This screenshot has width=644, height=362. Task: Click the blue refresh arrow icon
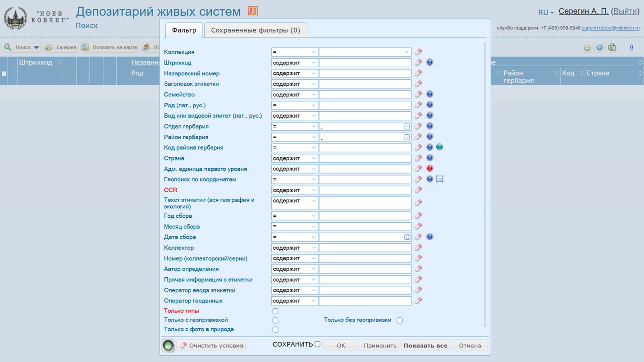pos(599,47)
